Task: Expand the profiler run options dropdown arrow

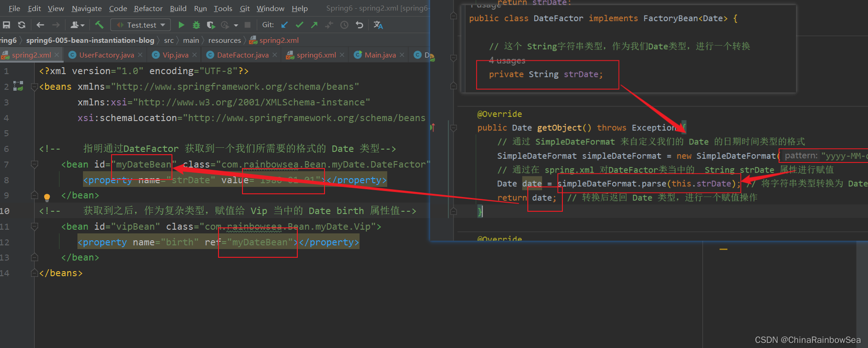Action: [x=236, y=25]
